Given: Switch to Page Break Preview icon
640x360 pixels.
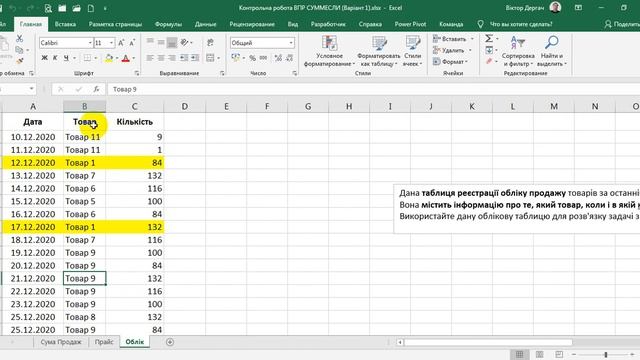Looking at the screenshot, I should click(x=559, y=354).
